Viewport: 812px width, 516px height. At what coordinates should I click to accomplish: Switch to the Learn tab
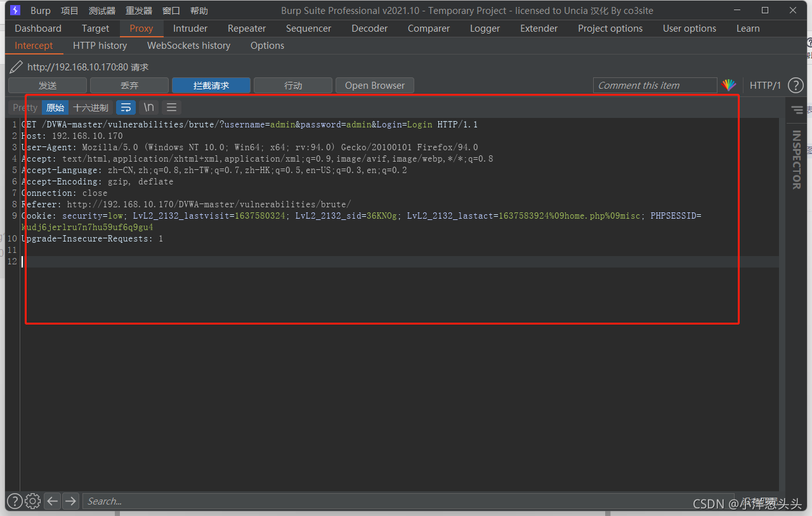click(748, 28)
